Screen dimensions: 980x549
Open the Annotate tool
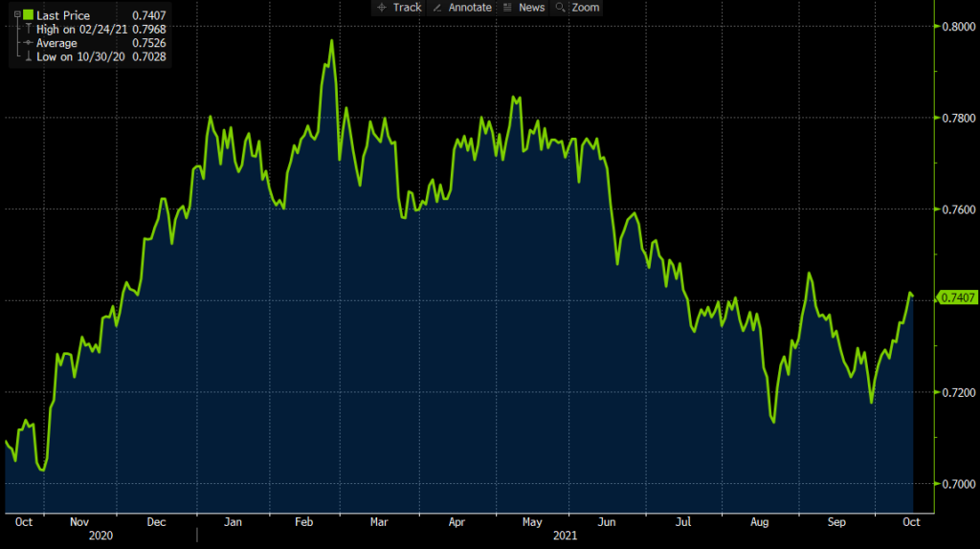click(470, 8)
